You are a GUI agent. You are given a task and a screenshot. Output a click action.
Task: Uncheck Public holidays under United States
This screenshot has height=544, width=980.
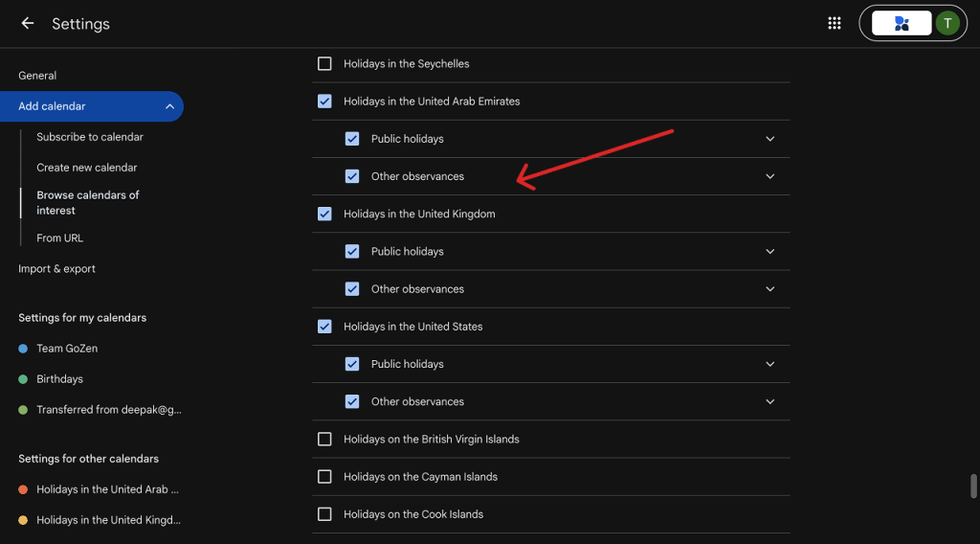[352, 364]
